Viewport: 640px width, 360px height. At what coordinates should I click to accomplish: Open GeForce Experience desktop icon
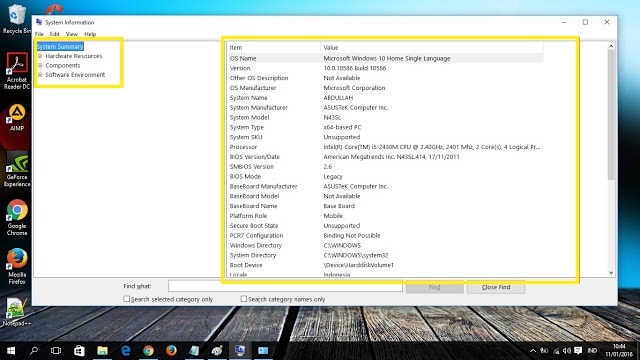pos(16,169)
